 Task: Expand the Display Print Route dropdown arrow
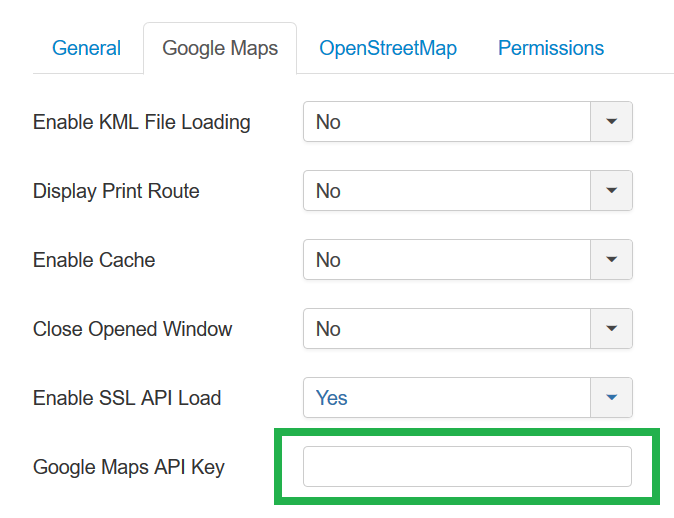click(612, 191)
